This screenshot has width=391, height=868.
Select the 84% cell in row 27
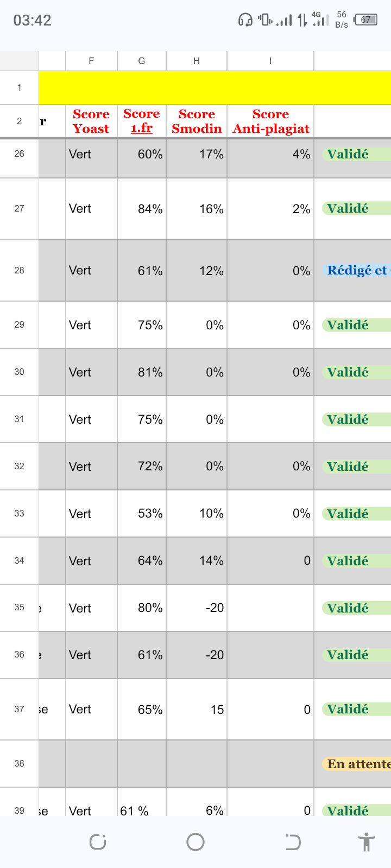[142, 209]
